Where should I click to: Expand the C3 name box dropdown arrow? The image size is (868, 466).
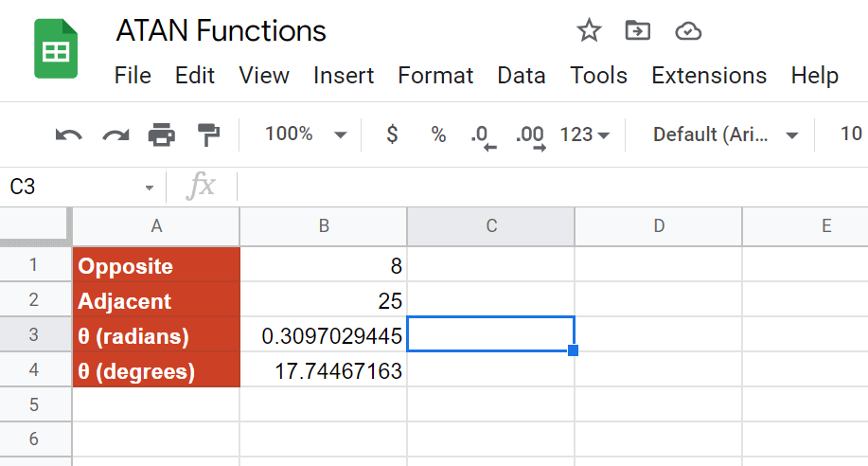click(x=149, y=188)
